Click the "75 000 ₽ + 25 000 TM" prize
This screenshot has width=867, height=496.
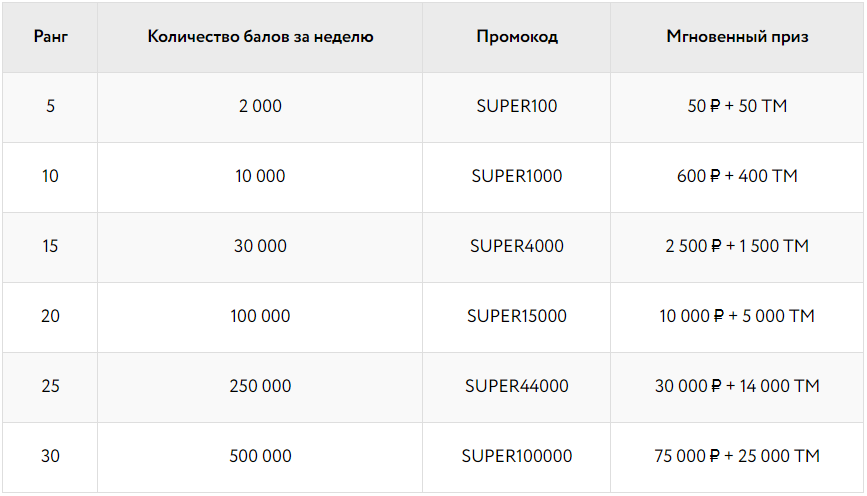[737, 456]
